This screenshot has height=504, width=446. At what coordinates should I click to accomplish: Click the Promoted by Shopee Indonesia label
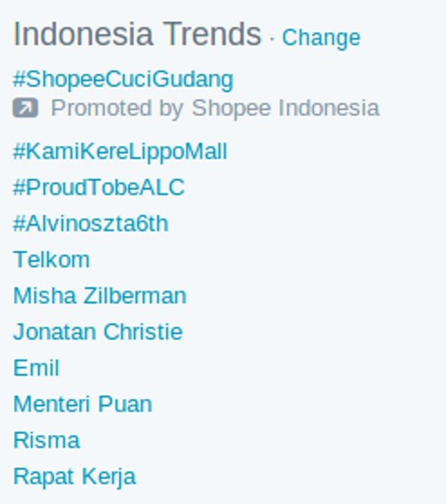click(215, 108)
